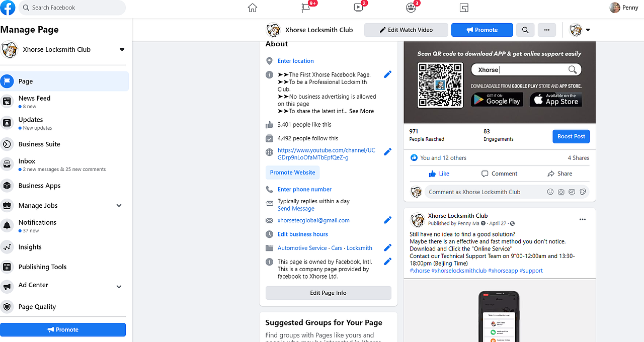
Task: Click Edit Page Info button
Action: pos(329,293)
